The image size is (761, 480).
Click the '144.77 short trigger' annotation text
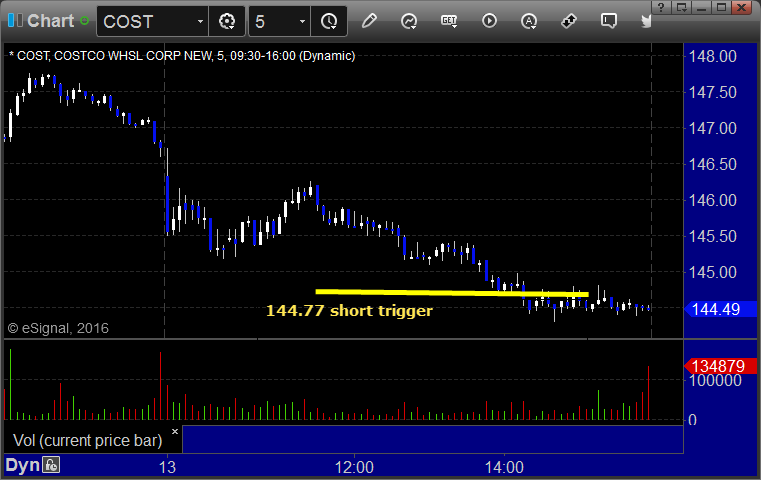[349, 311]
